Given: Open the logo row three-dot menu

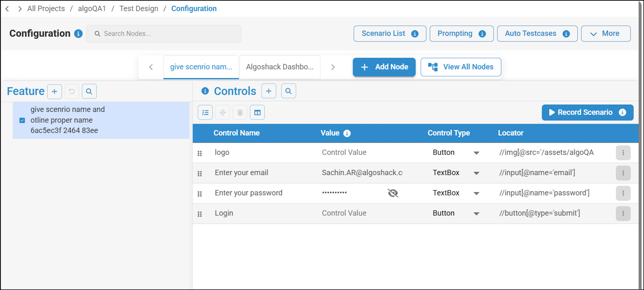Looking at the screenshot, I should [x=623, y=153].
